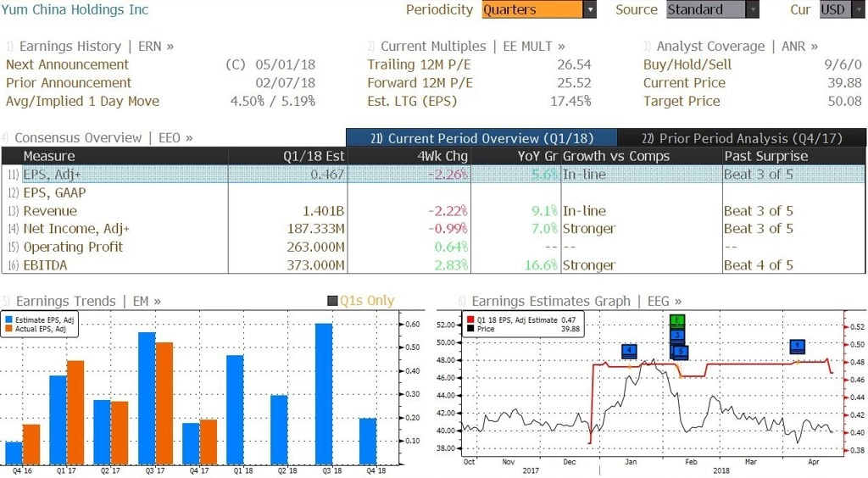Open Analyst Coverage ANR link
The width and height of the screenshot is (868, 478).
tap(731, 46)
